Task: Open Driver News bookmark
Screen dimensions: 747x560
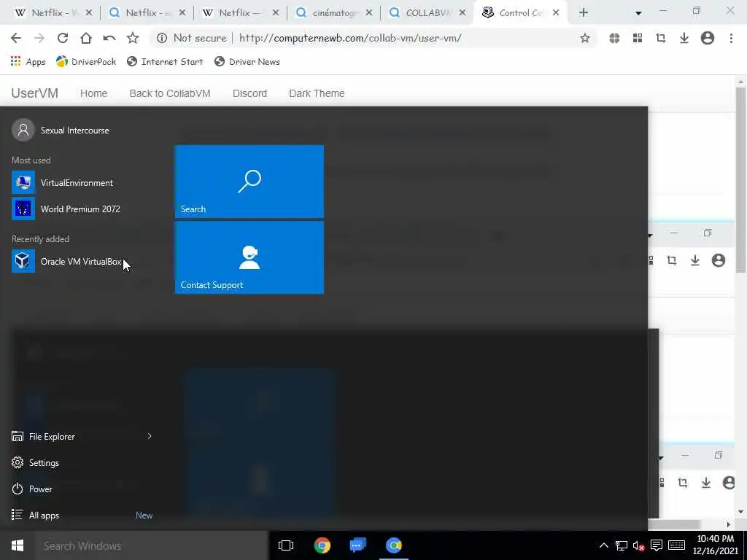Action: pos(247,61)
